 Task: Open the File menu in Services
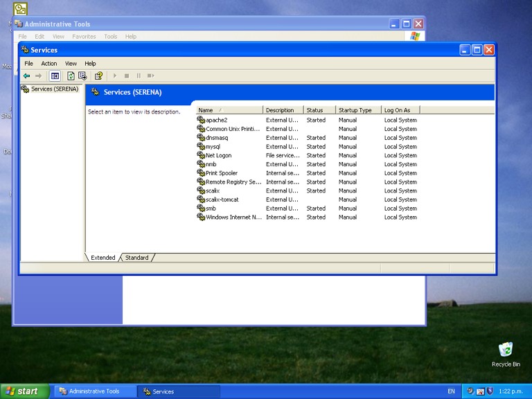pos(28,64)
